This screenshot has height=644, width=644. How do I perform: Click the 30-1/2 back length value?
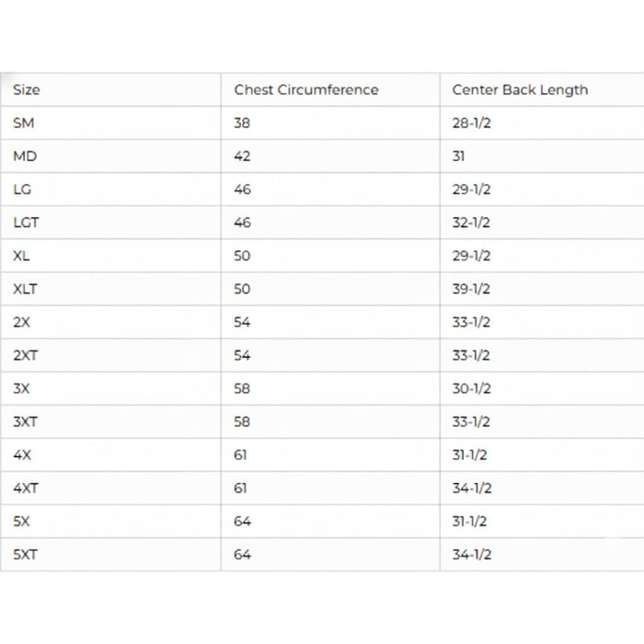pos(471,388)
